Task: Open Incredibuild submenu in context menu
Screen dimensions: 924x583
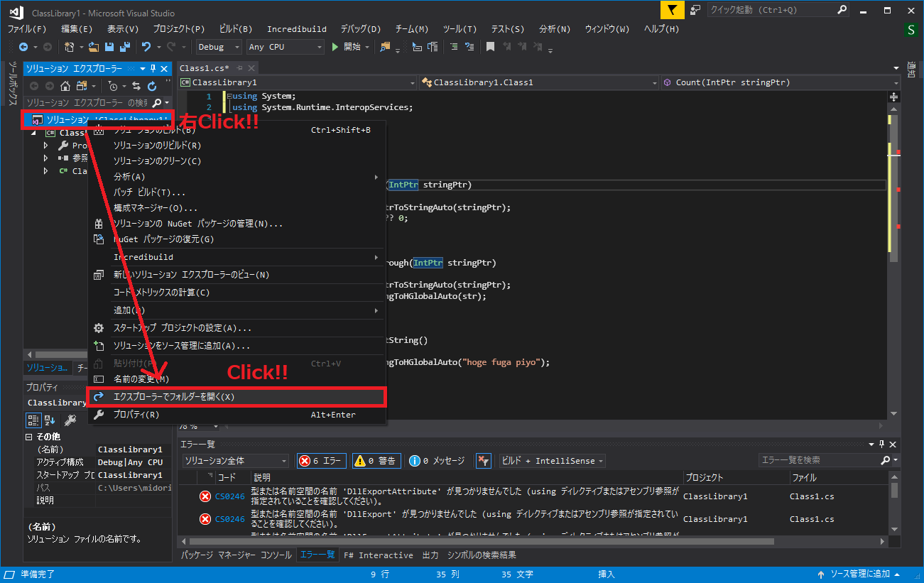Action: click(237, 257)
